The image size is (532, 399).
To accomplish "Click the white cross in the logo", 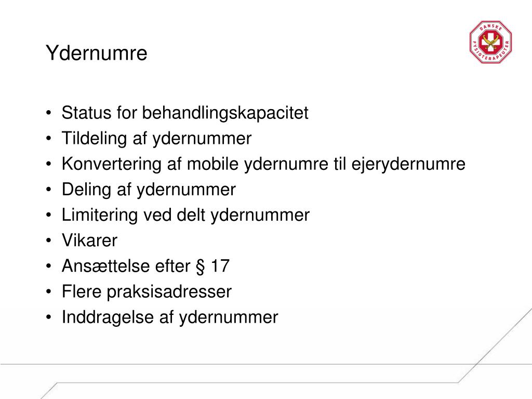I will (490, 42).
